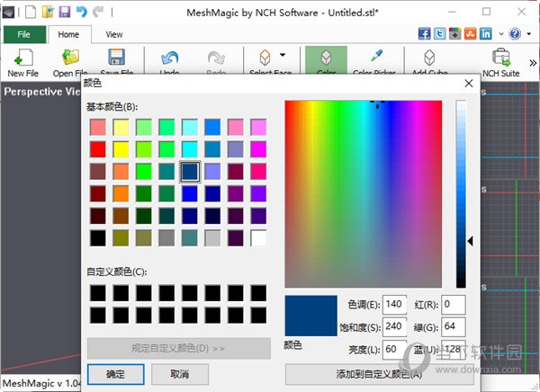Select the white basic color swatch
The image size is (540, 392).
coord(258,238)
